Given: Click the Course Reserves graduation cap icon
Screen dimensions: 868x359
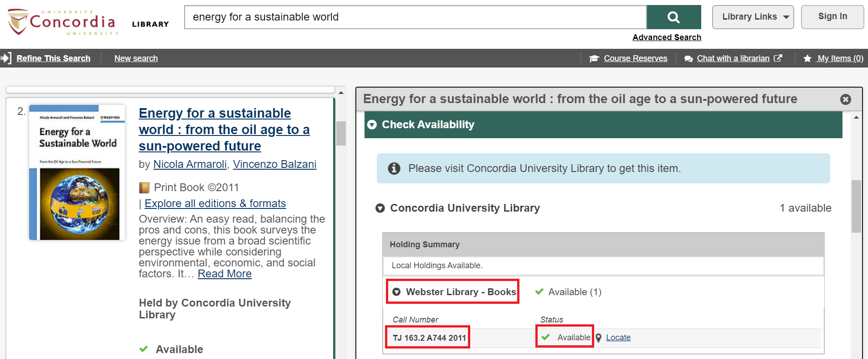Looking at the screenshot, I should [594, 58].
